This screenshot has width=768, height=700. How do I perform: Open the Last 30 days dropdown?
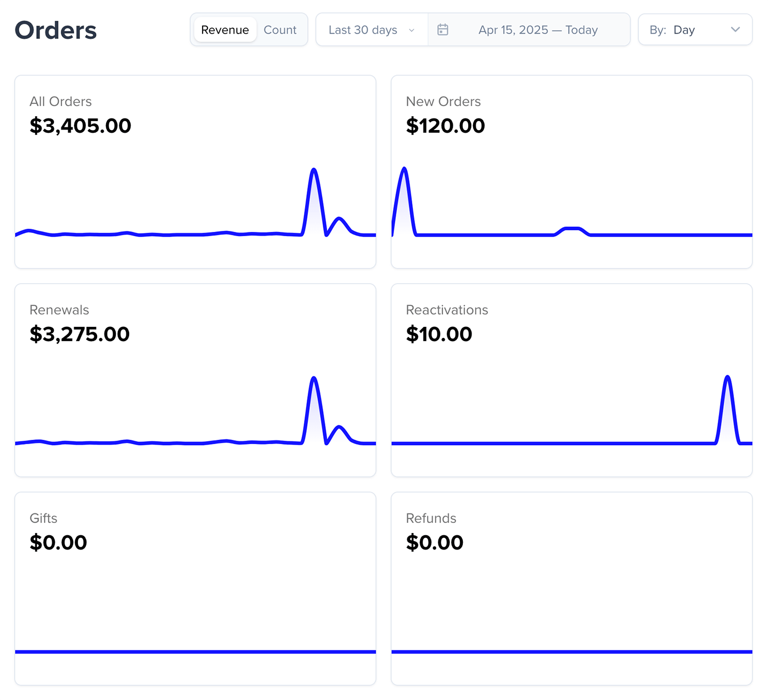[371, 30]
